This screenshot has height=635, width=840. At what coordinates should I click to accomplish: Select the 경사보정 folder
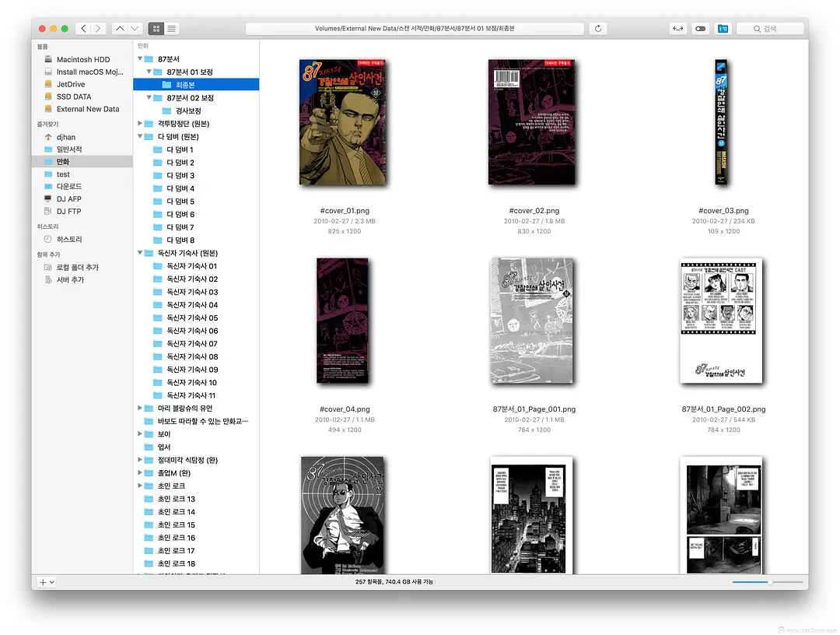(x=196, y=111)
